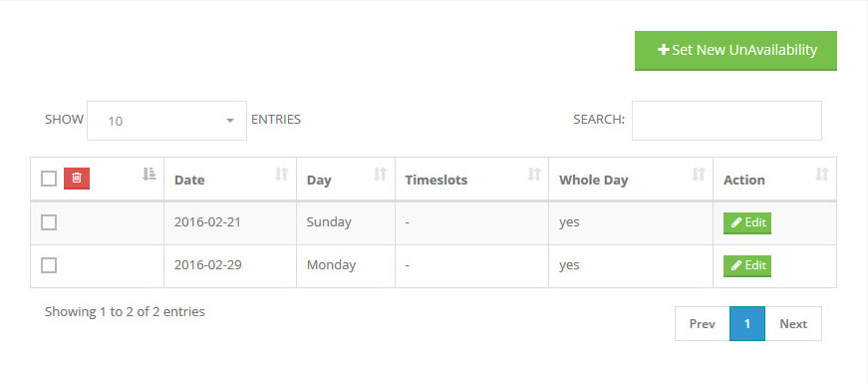This screenshot has height=384, width=868.
Task: Check the box for the 2016-02-29 row
Action: pos(49,266)
